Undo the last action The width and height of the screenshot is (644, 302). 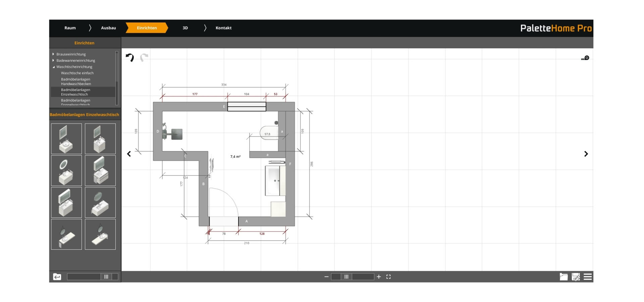click(130, 58)
